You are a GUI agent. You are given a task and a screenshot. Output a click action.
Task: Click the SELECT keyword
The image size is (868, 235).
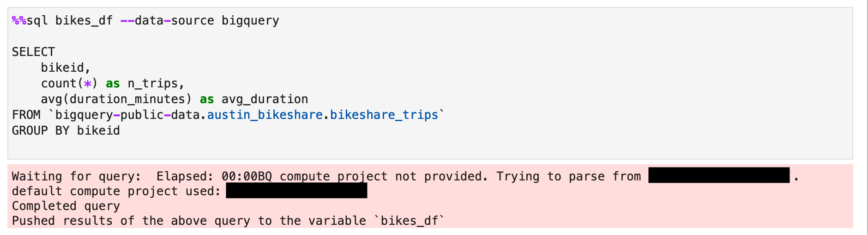pos(34,52)
